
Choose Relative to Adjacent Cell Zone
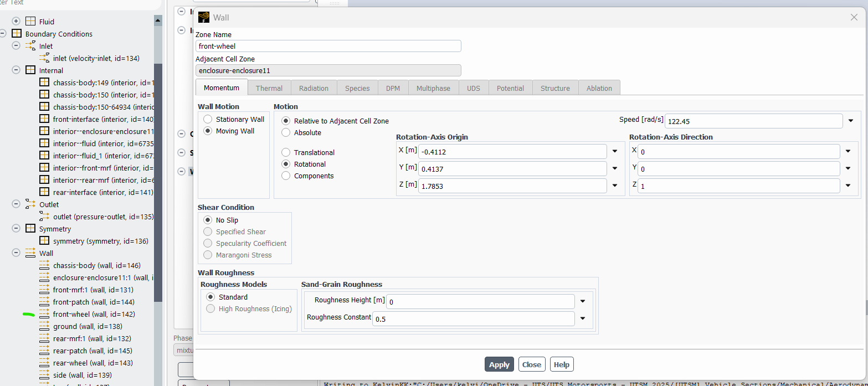286,121
